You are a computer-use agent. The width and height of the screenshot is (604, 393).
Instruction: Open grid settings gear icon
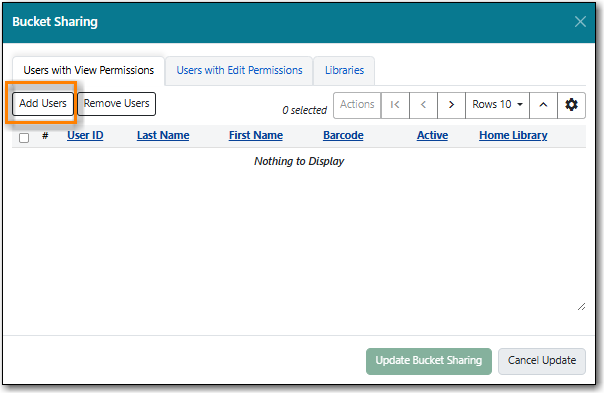tap(571, 105)
